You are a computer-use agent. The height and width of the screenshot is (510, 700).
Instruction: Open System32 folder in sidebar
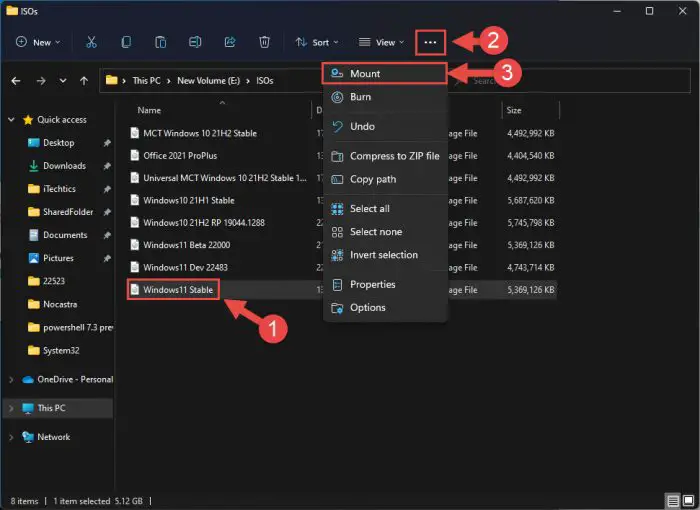pyautogui.click(x=54, y=351)
